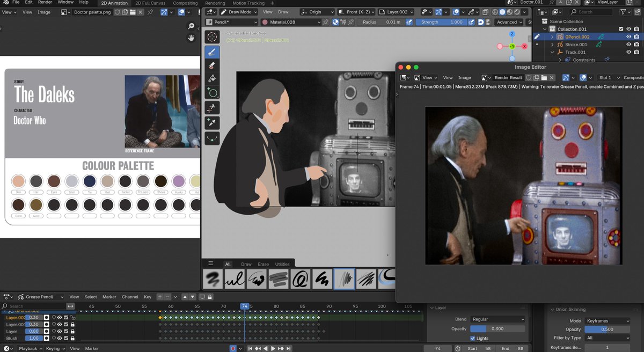Click the End frame 88 field
The height and width of the screenshot is (352, 644).
point(511,349)
